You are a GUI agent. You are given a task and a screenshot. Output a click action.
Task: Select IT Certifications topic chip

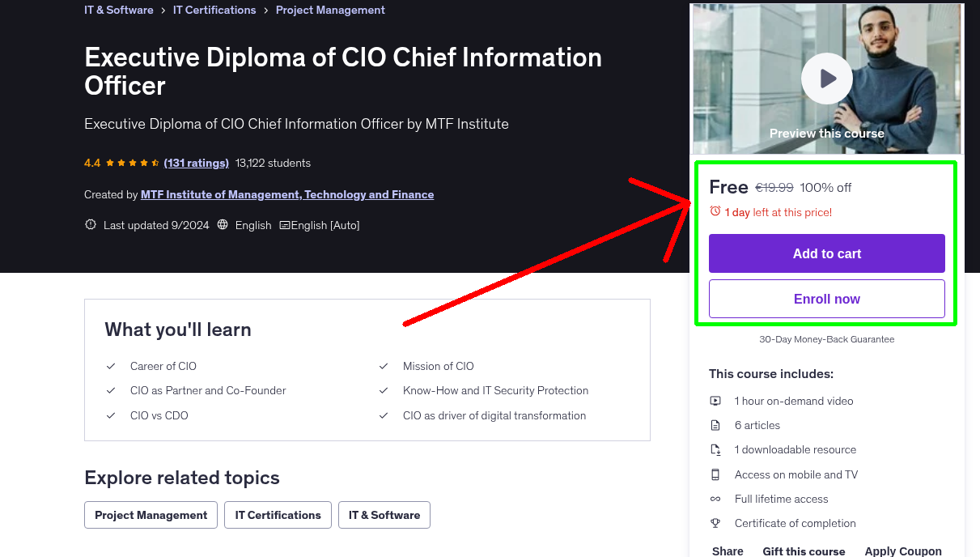(x=278, y=515)
